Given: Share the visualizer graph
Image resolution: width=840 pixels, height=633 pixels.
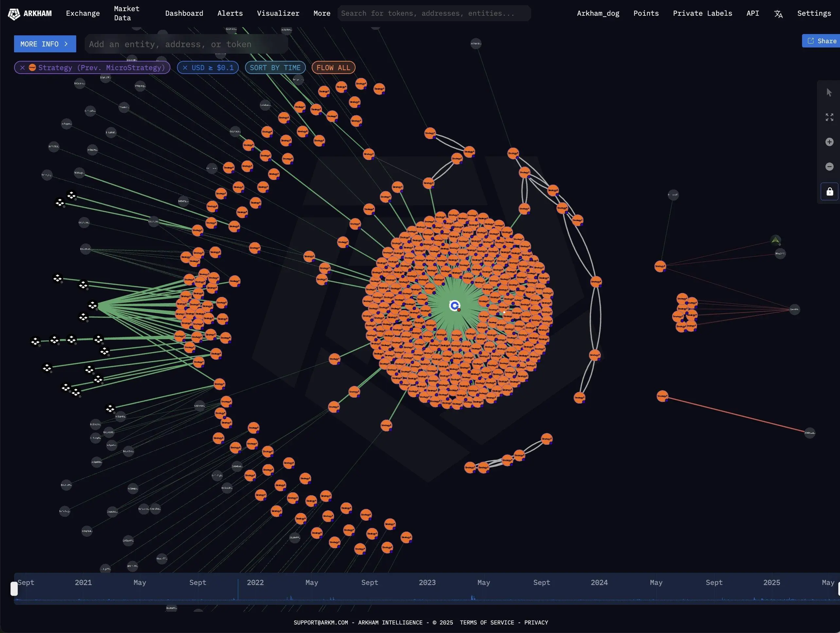Looking at the screenshot, I should click(821, 41).
